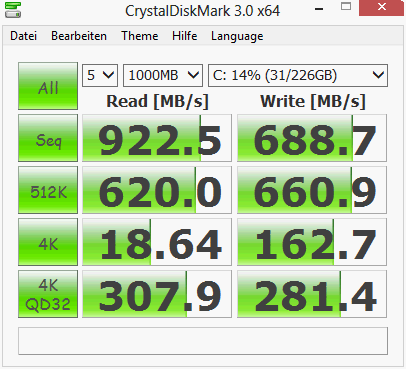Click the Read [MB/s] column header
The width and height of the screenshot is (406, 369).
[157, 101]
